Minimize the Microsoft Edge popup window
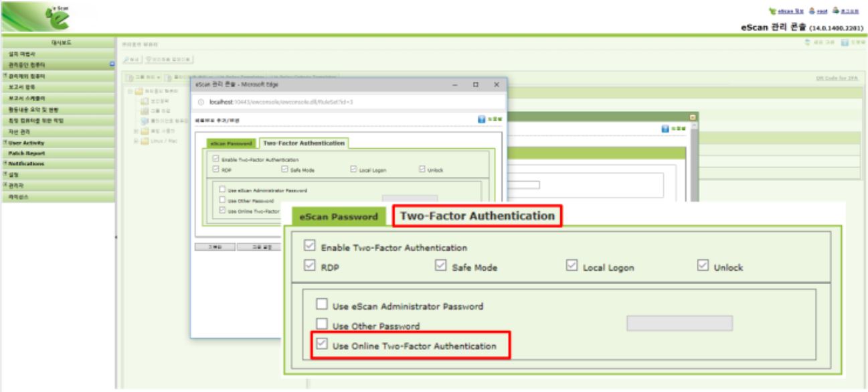Viewport: 868px width, 392px height. (x=456, y=85)
